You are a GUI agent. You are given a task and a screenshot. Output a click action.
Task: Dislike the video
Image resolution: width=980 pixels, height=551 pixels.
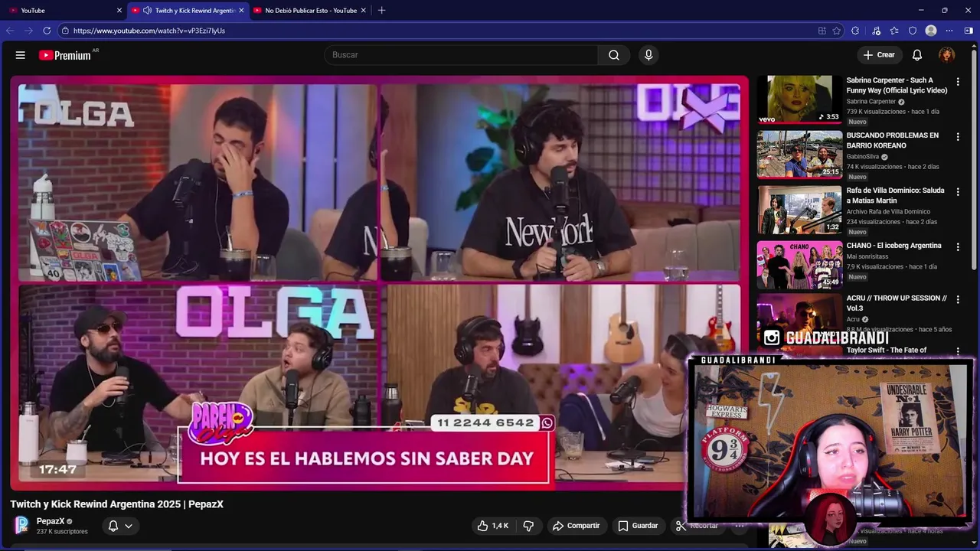coord(528,526)
